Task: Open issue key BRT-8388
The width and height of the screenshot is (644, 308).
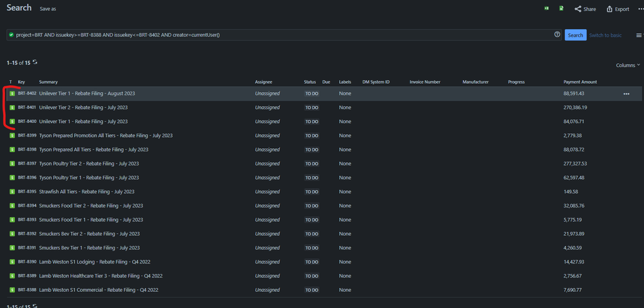Action: [27, 290]
